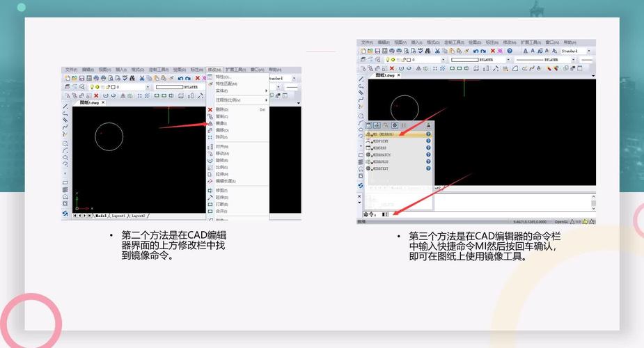Open command line options arrow in right window
The image size is (644, 348).
(x=359, y=203)
